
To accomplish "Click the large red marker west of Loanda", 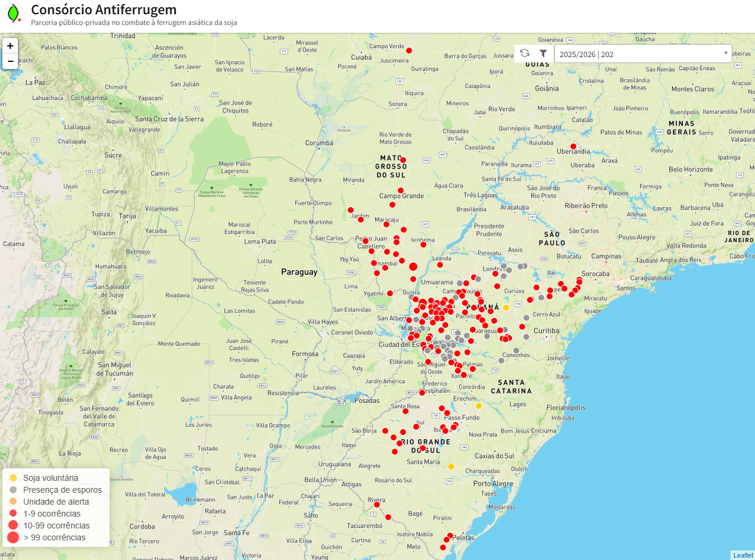I will coord(413,267).
